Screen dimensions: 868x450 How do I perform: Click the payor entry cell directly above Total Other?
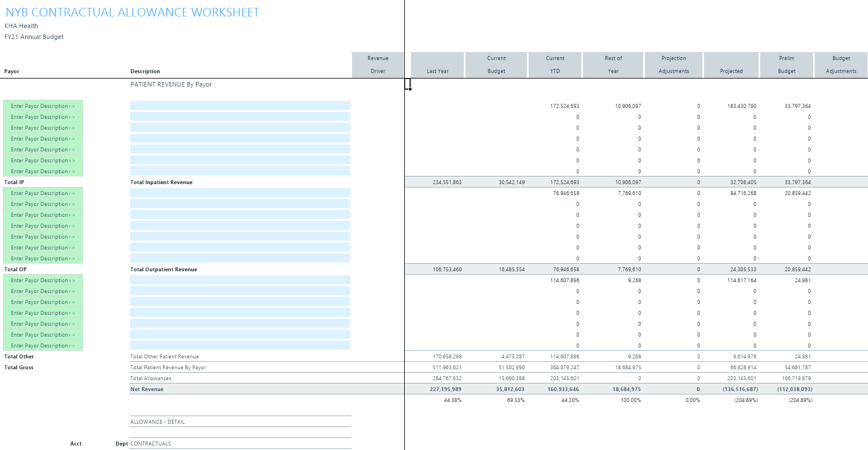tap(43, 346)
